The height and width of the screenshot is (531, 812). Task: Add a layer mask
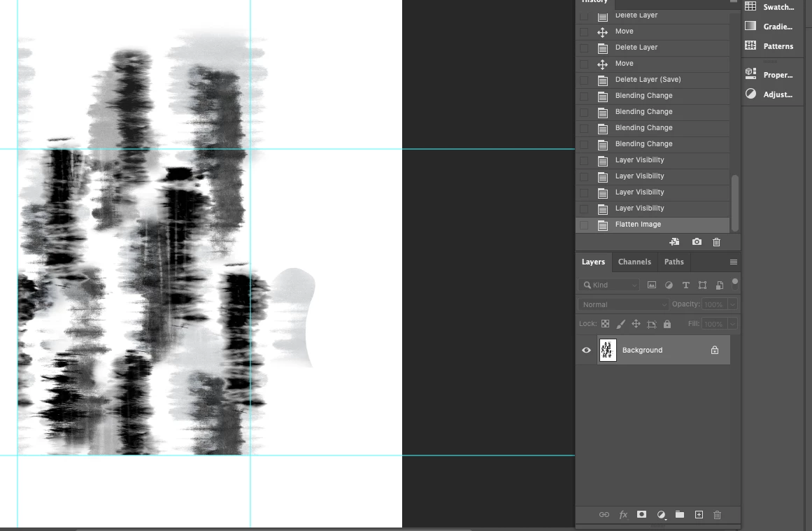tap(641, 514)
